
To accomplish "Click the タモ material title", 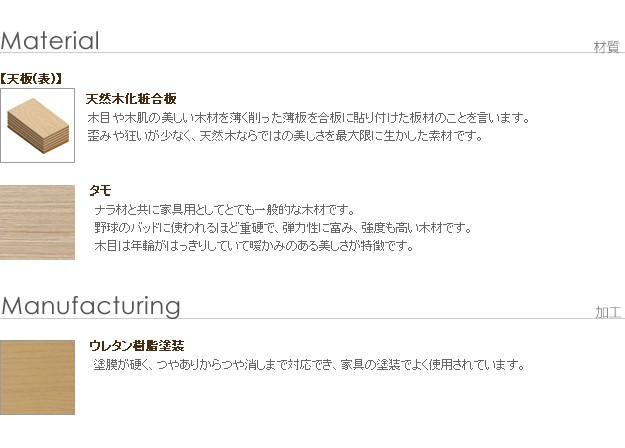I will click(99, 190).
